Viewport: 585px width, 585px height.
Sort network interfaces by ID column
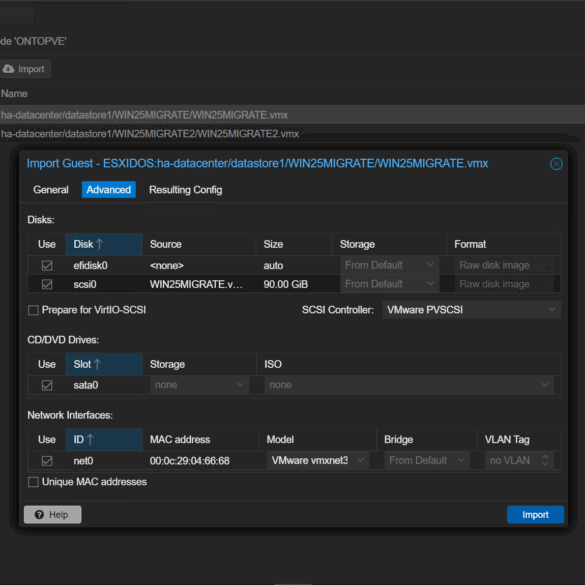tap(104, 439)
